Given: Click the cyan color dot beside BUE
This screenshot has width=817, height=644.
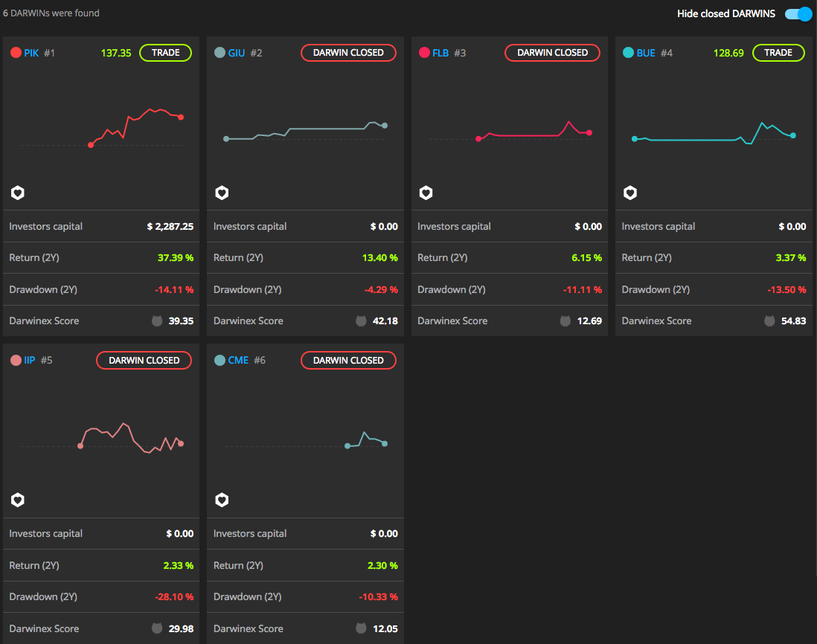Looking at the screenshot, I should pos(629,53).
